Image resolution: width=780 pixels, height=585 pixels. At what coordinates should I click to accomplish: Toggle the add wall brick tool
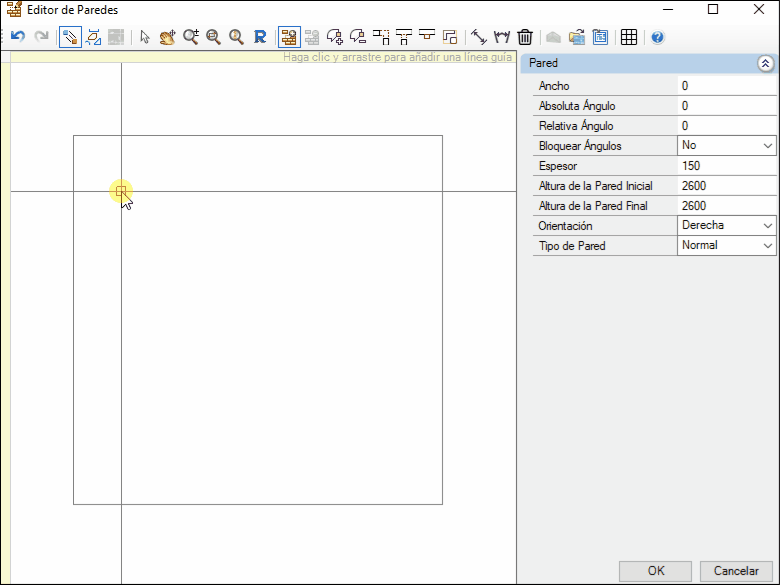point(289,37)
